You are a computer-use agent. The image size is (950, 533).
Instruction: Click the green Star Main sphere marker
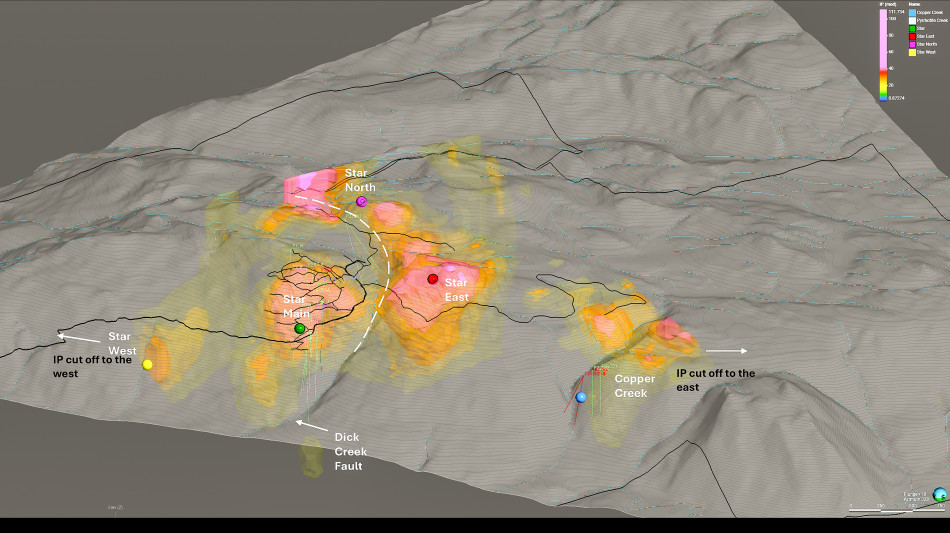pyautogui.click(x=300, y=329)
